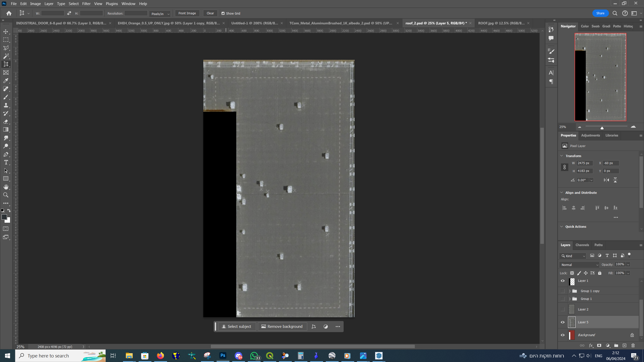Select the Hand tool
Image resolution: width=644 pixels, height=362 pixels.
click(6, 187)
